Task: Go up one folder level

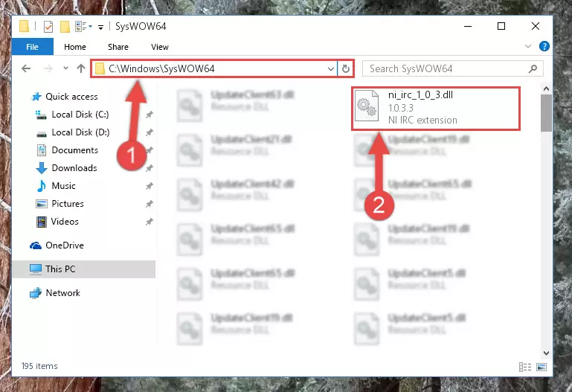Action: pyautogui.click(x=81, y=68)
